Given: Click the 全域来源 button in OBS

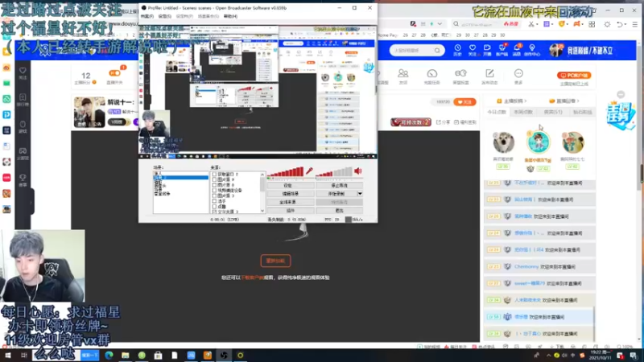Looking at the screenshot, I should (291, 202).
